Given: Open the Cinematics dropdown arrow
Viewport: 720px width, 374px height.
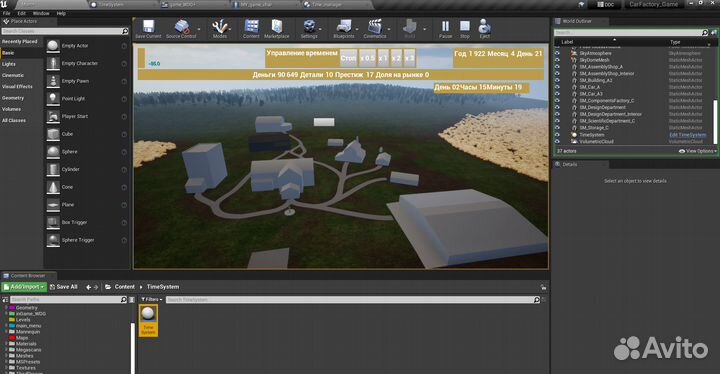Looking at the screenshot, I should (x=389, y=29).
